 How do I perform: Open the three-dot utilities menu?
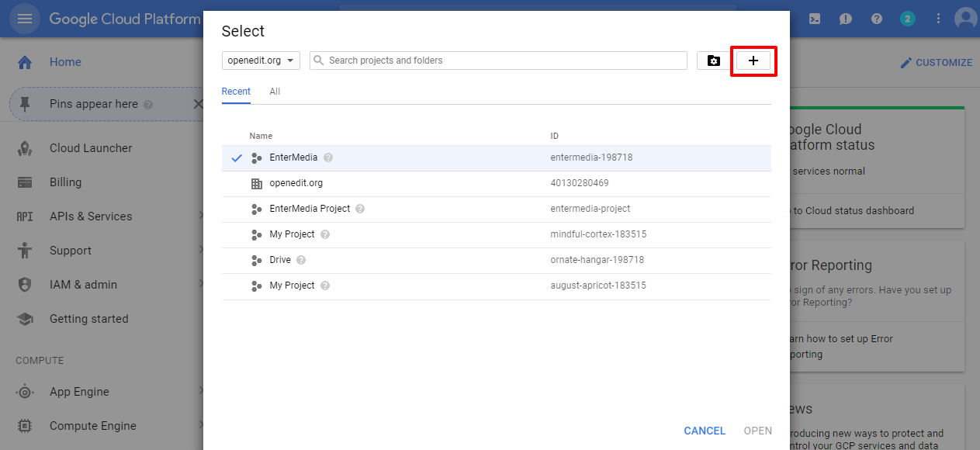coord(938,19)
